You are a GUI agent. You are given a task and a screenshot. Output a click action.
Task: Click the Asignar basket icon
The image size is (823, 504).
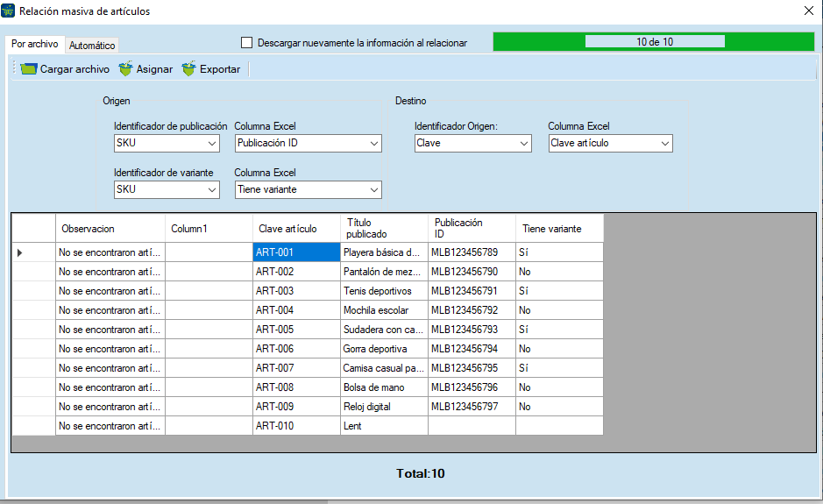pos(125,68)
